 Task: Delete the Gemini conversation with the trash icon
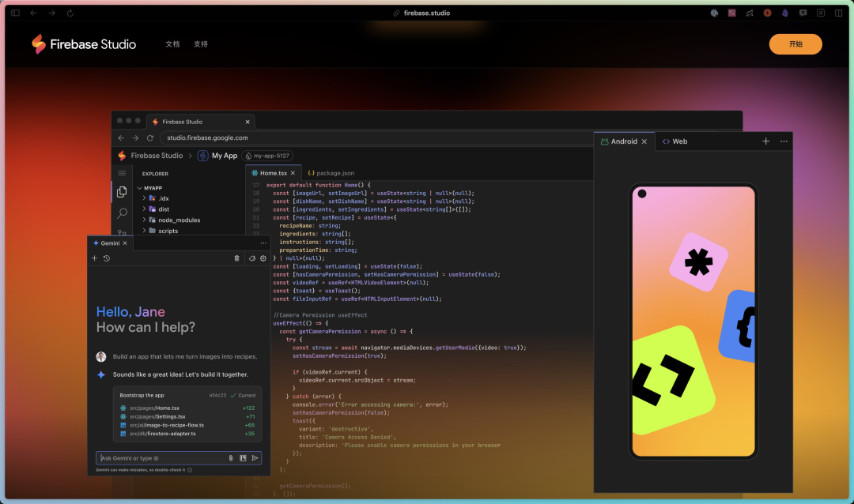[237, 258]
